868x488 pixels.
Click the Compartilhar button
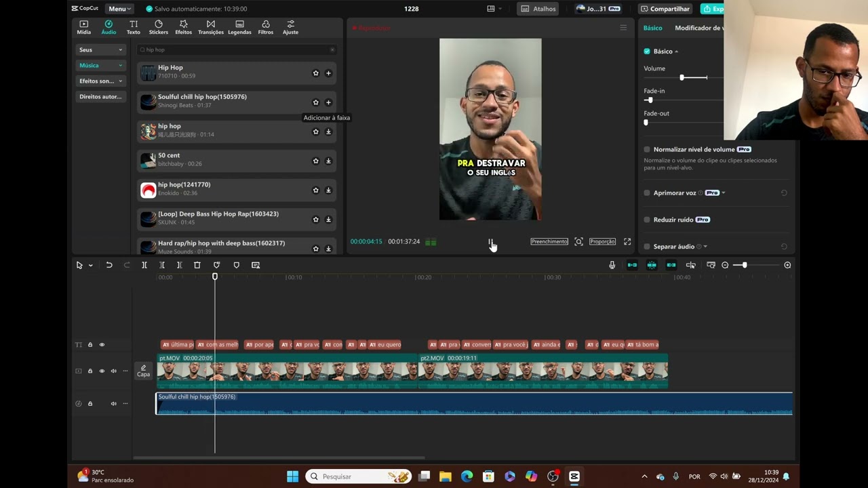[x=665, y=9]
